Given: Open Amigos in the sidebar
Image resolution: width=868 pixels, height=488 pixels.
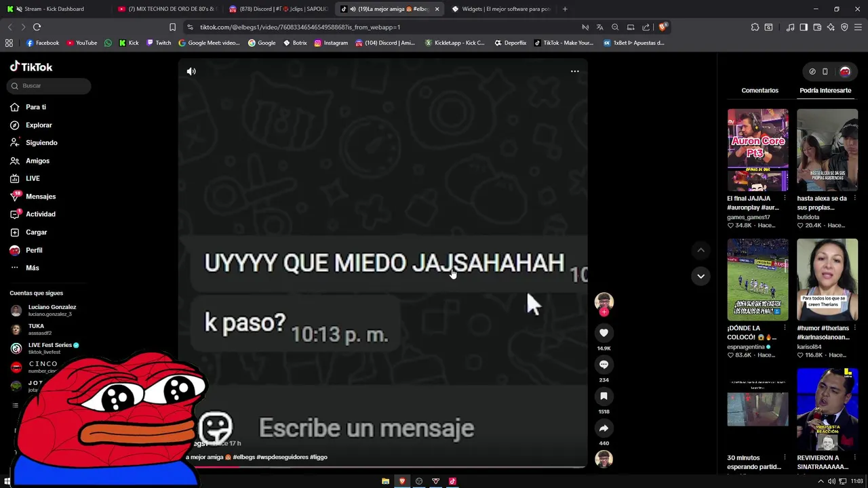Looking at the screenshot, I should [x=30, y=161].
